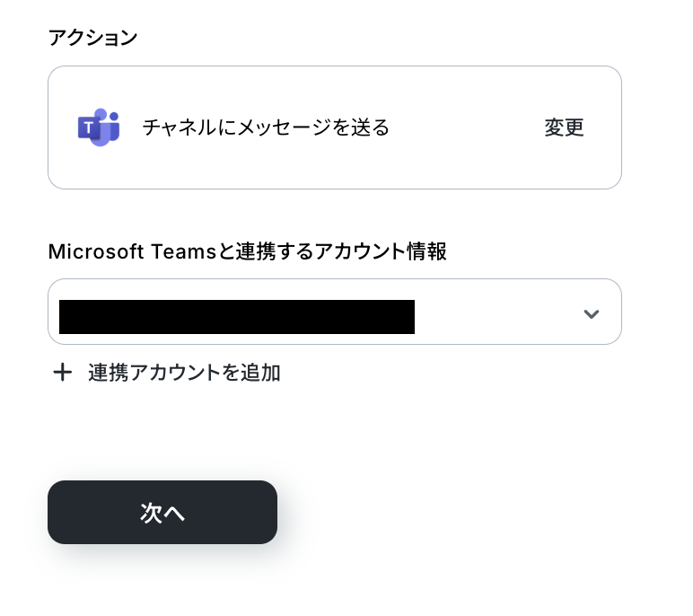Click the 次へ button to proceed
Viewport: 693px width, 616px height.
[162, 512]
